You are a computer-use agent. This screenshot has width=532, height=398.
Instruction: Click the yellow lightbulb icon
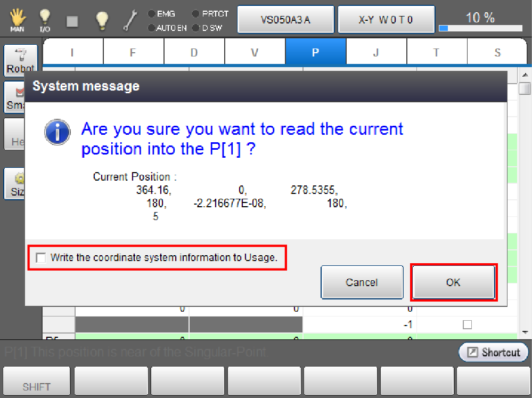click(x=101, y=20)
